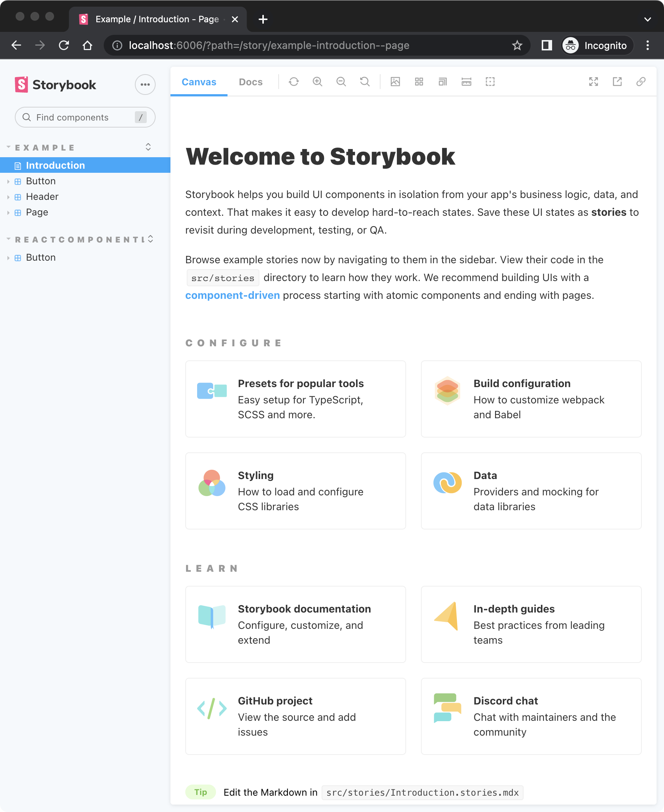Click the CONFIGURE section heading

coord(234,343)
